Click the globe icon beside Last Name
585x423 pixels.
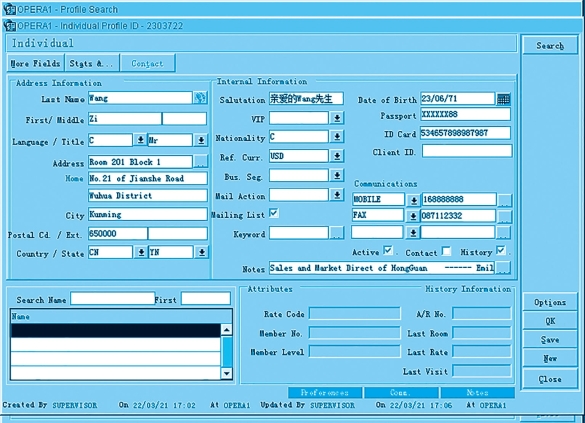(x=200, y=98)
